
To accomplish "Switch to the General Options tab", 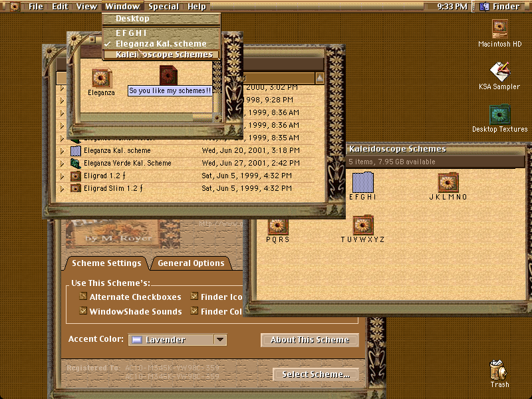I will 191,263.
